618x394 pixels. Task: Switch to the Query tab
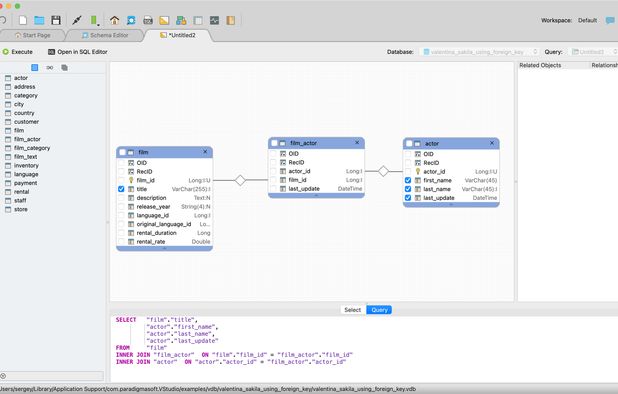click(379, 310)
